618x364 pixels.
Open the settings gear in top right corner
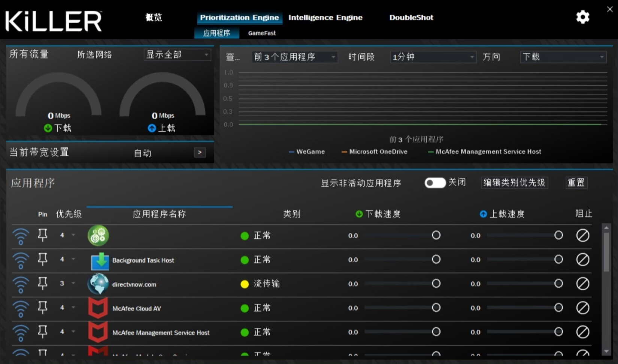point(582,17)
